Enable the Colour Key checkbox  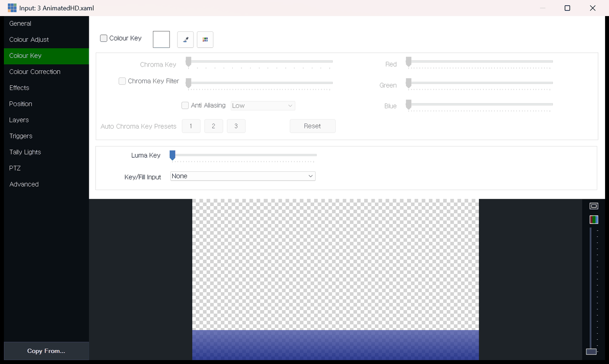[x=104, y=38]
